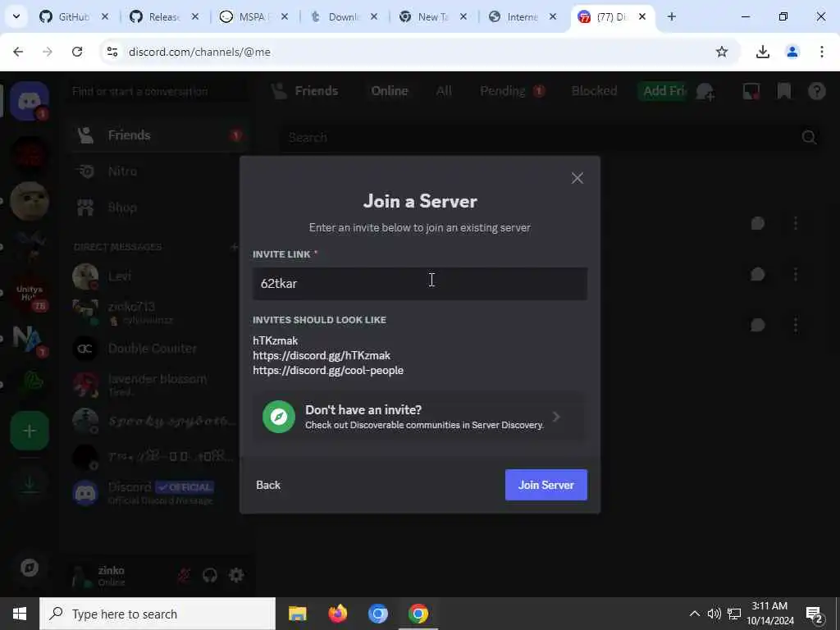Click the Add Friend button
The height and width of the screenshot is (630, 840).
(663, 91)
